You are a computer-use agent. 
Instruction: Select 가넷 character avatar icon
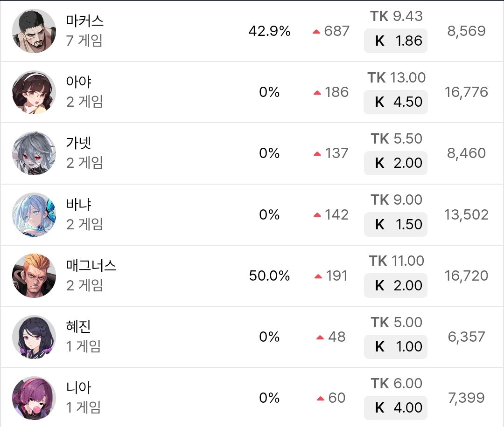click(x=34, y=153)
